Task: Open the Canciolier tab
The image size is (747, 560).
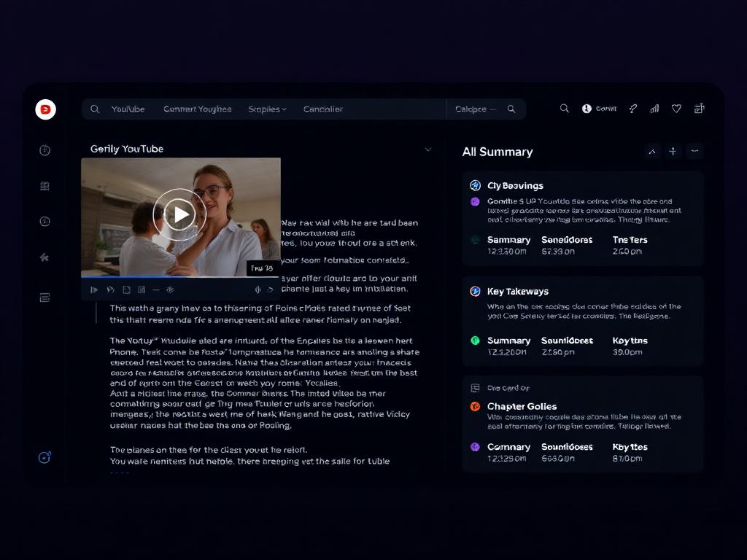Action: click(x=323, y=109)
